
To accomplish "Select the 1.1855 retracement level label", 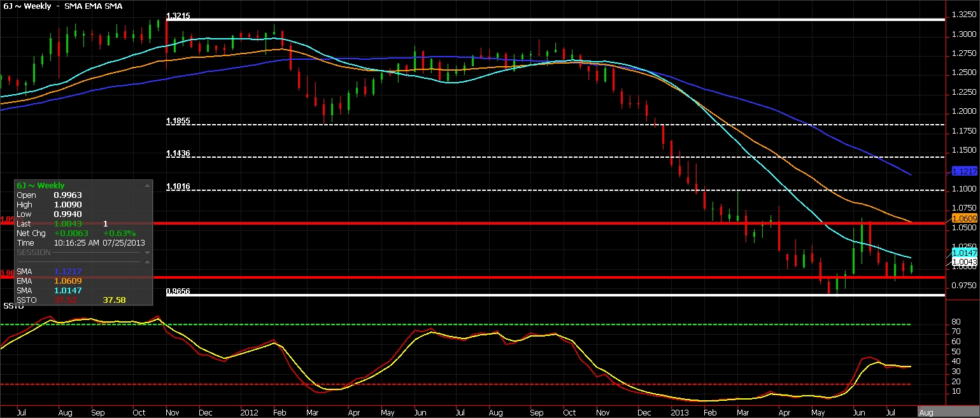I will 178,121.
